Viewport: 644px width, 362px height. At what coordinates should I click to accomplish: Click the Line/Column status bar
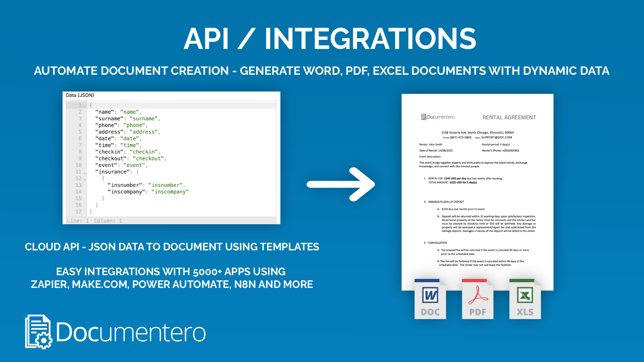(95, 221)
